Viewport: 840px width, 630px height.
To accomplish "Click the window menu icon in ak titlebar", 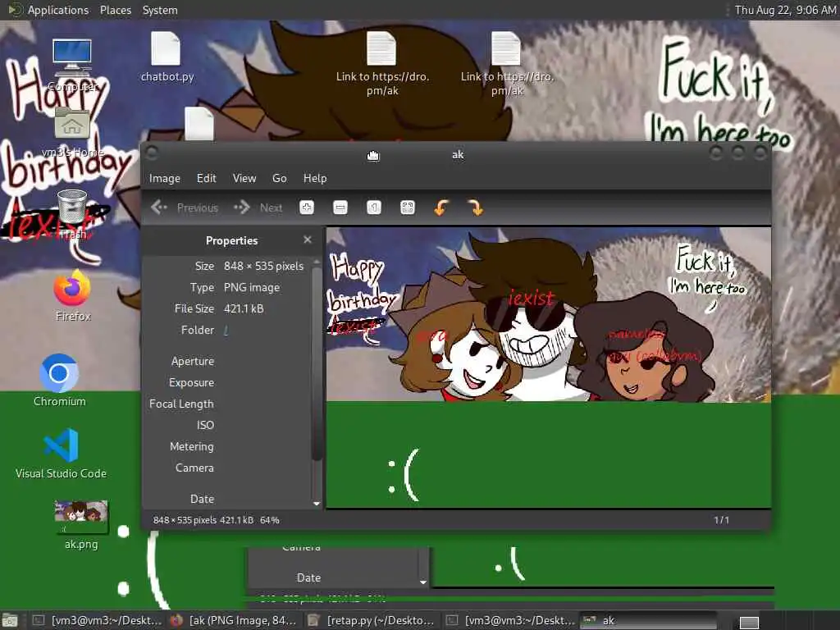I will [x=152, y=153].
